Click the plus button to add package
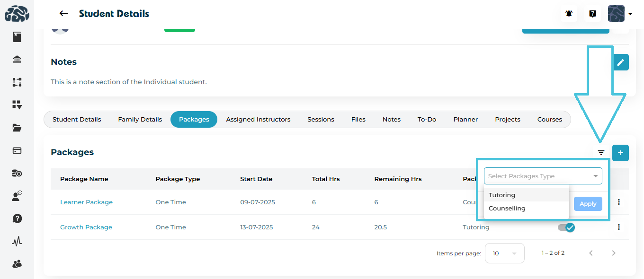 620,153
